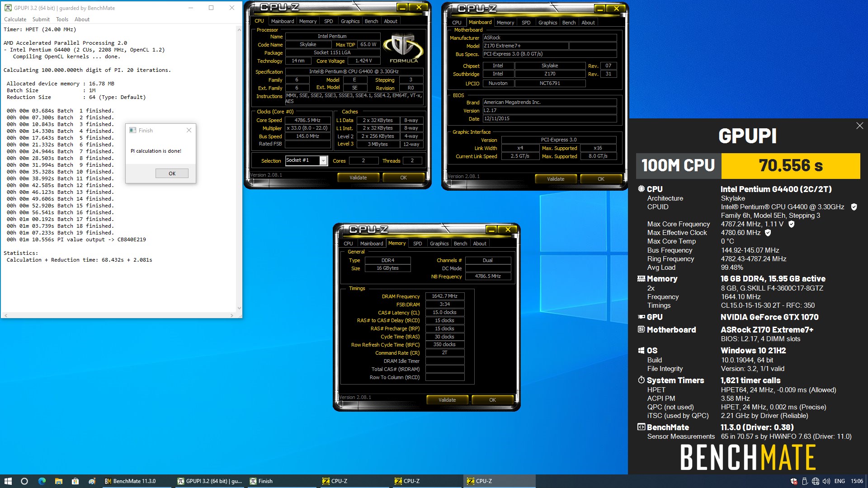This screenshot has height=488, width=868.
Task: Switch to Mainboard tab in CPU-Z processor window
Action: [x=282, y=21]
